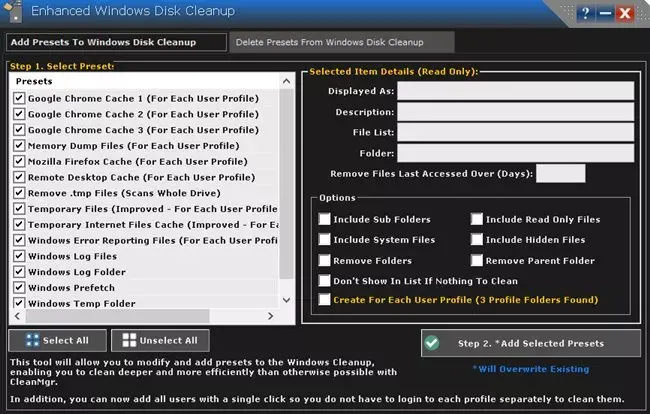Uncheck Google Chrome Cache 2 preset
This screenshot has height=414, width=650.
[x=19, y=114]
